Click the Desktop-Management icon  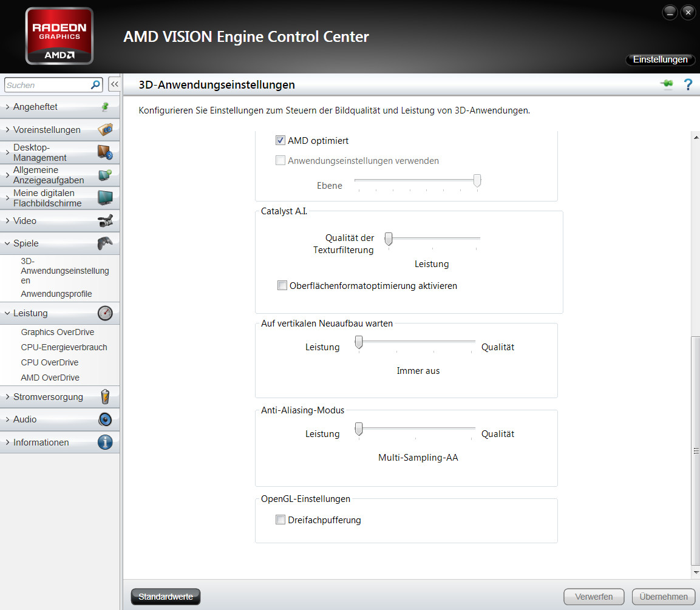coord(106,152)
